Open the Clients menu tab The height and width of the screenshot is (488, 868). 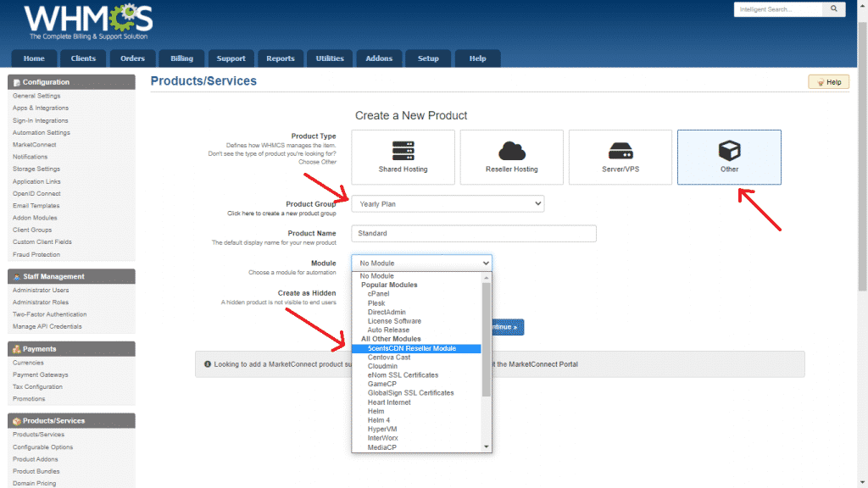(84, 58)
